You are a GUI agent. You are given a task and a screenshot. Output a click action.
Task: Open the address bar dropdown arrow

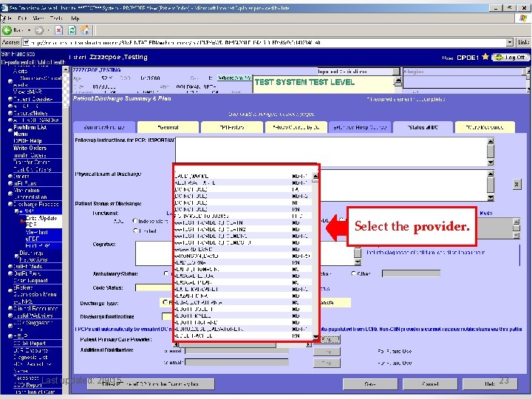(509, 43)
